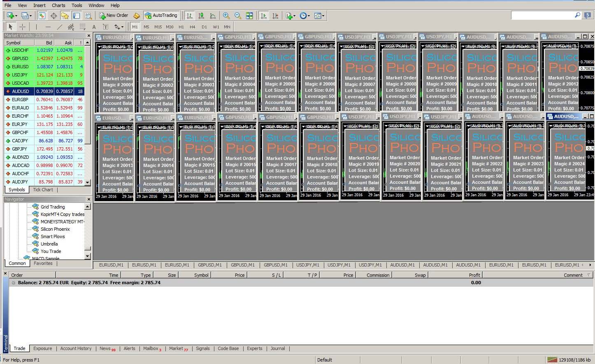The height and width of the screenshot is (364, 595).
Task: Open the Experts tab
Action: point(255,348)
